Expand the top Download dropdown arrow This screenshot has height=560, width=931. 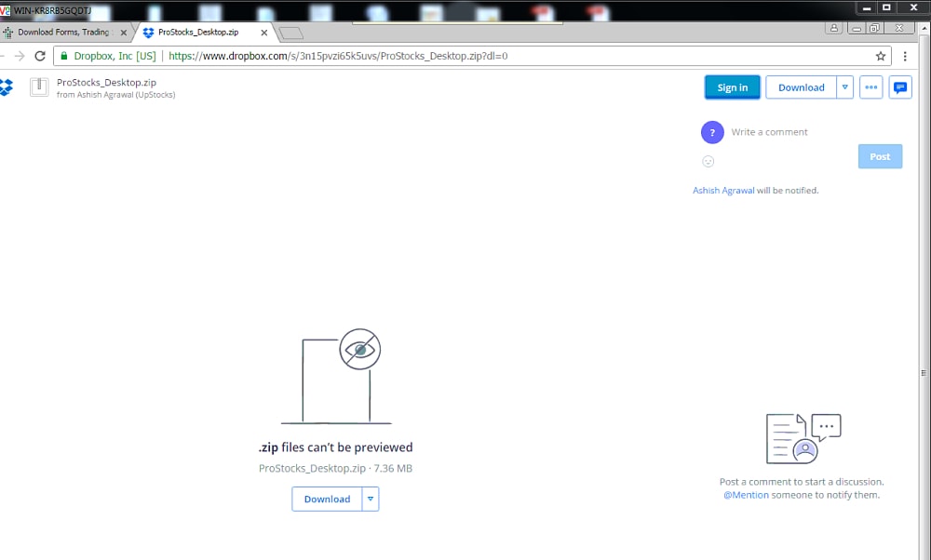click(x=845, y=87)
